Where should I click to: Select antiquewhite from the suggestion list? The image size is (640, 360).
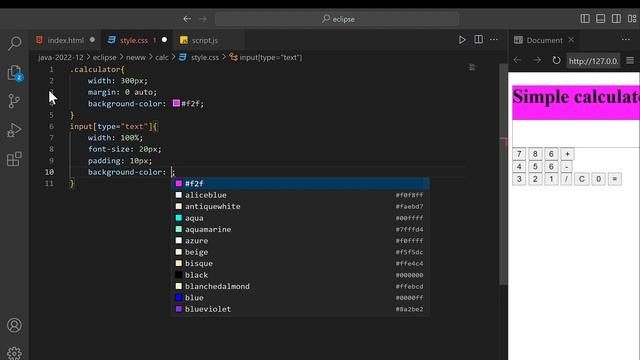300,207
